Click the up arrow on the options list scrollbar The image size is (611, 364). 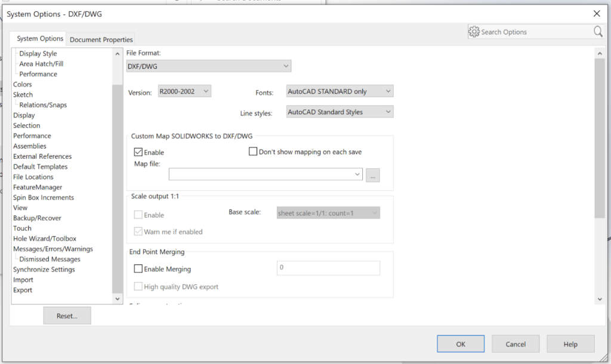click(x=117, y=53)
